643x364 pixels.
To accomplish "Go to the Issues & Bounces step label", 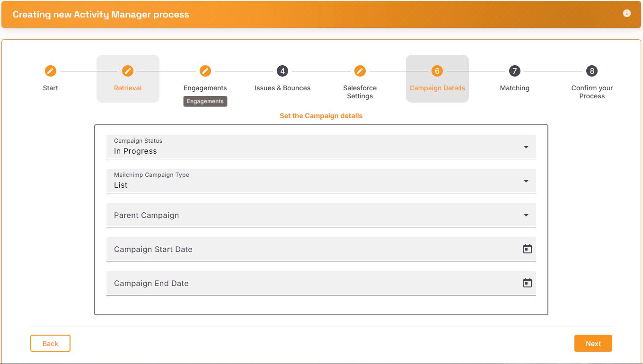I will coord(282,88).
